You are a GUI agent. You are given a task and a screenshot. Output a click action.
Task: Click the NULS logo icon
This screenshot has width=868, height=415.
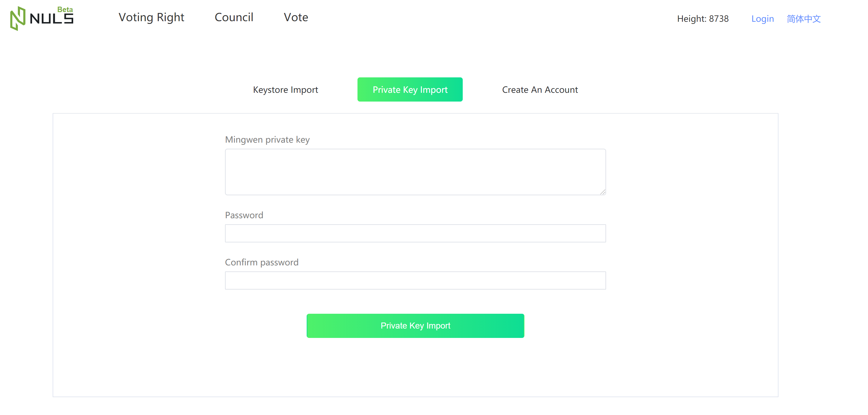pyautogui.click(x=18, y=18)
